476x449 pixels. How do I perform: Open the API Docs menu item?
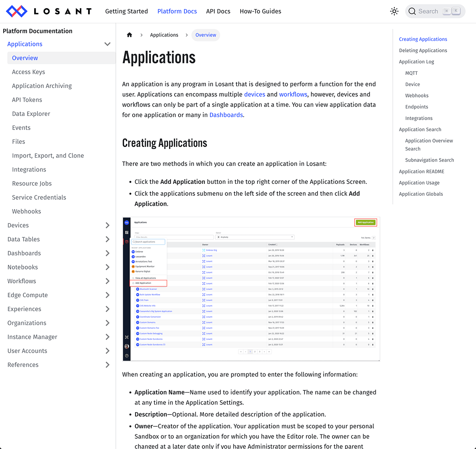click(x=218, y=11)
